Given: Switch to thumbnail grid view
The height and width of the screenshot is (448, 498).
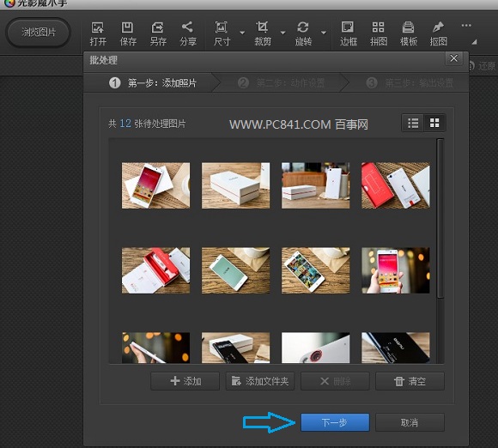Looking at the screenshot, I should pyautogui.click(x=434, y=123).
